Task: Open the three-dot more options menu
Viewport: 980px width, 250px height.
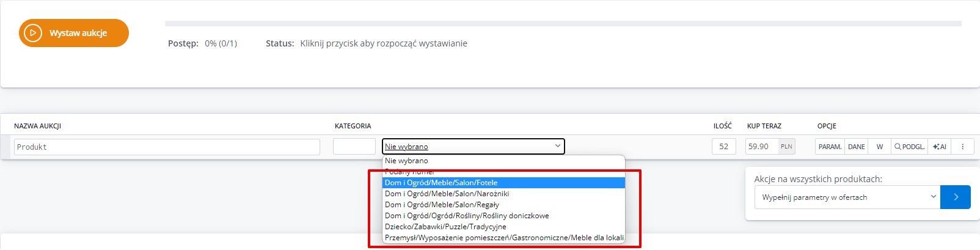Action: tap(962, 147)
